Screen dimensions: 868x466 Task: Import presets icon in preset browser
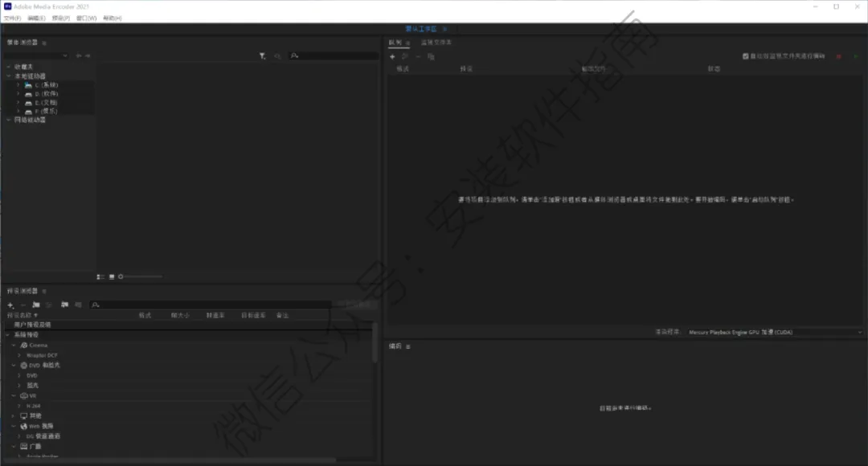tap(65, 305)
